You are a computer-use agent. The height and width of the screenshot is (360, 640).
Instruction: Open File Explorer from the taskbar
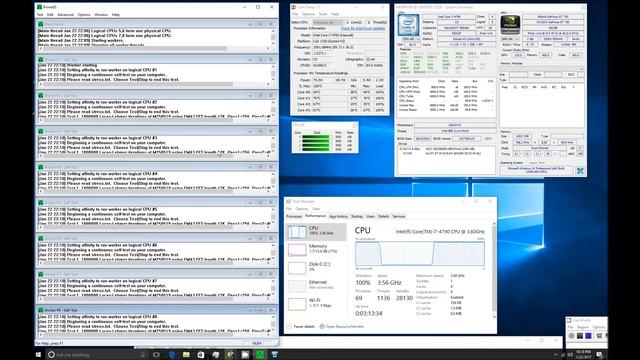[186, 355]
